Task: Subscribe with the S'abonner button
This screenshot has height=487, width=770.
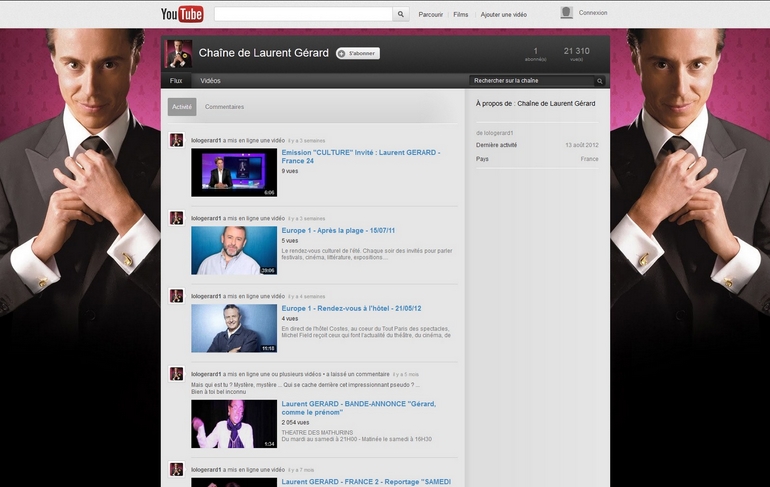Action: 358,54
